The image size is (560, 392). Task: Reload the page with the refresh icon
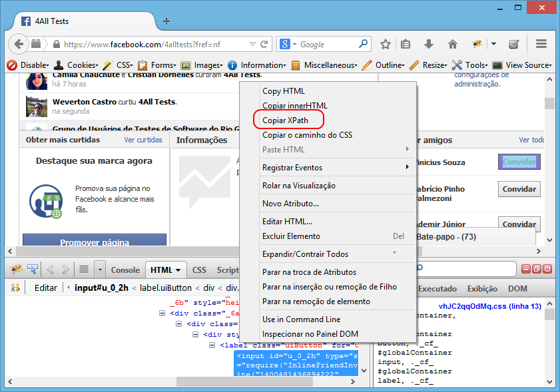tap(264, 45)
